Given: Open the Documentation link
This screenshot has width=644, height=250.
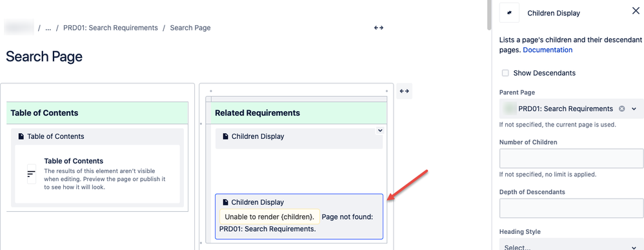Looking at the screenshot, I should click(x=547, y=50).
